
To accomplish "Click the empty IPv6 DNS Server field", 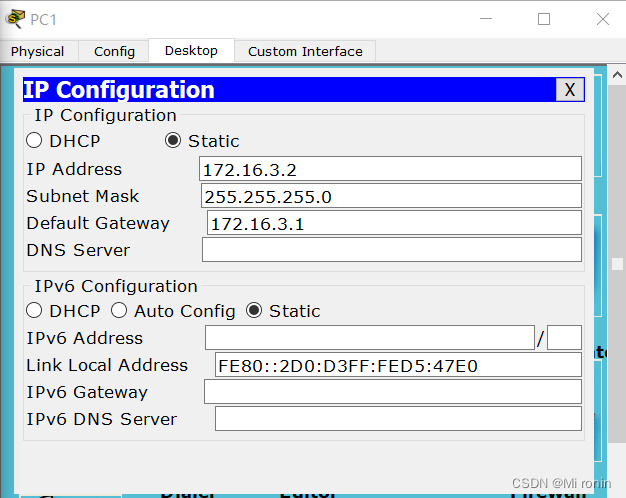I will click(x=398, y=419).
